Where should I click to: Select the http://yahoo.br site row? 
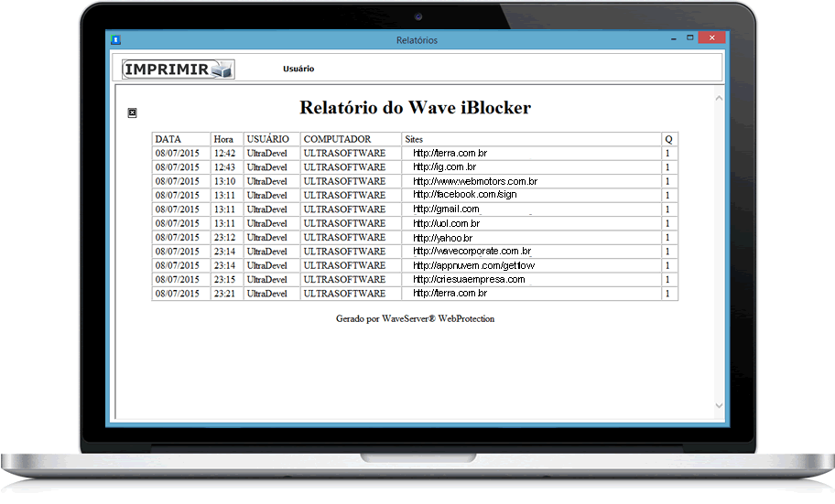coord(442,238)
